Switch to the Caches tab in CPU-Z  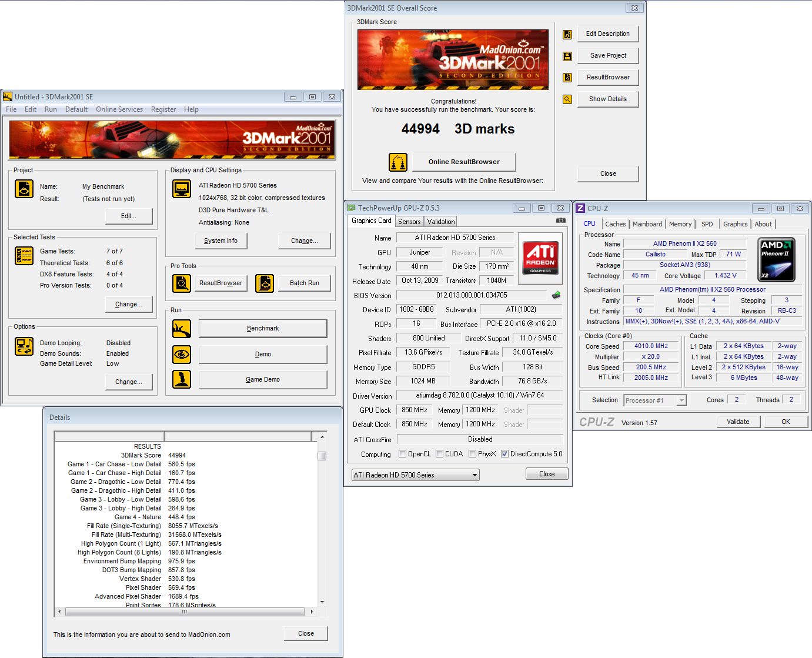click(x=616, y=224)
